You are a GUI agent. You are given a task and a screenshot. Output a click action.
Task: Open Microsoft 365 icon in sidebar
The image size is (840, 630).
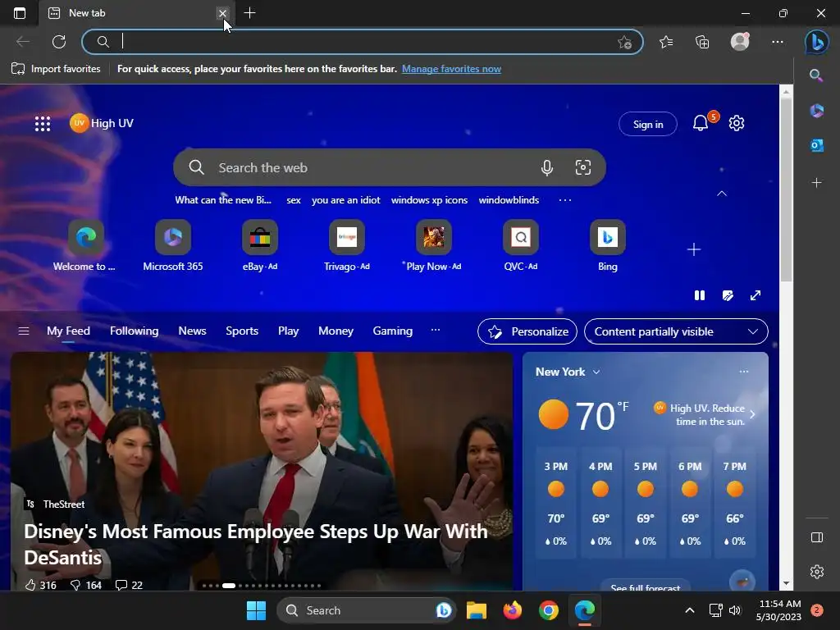(x=816, y=111)
